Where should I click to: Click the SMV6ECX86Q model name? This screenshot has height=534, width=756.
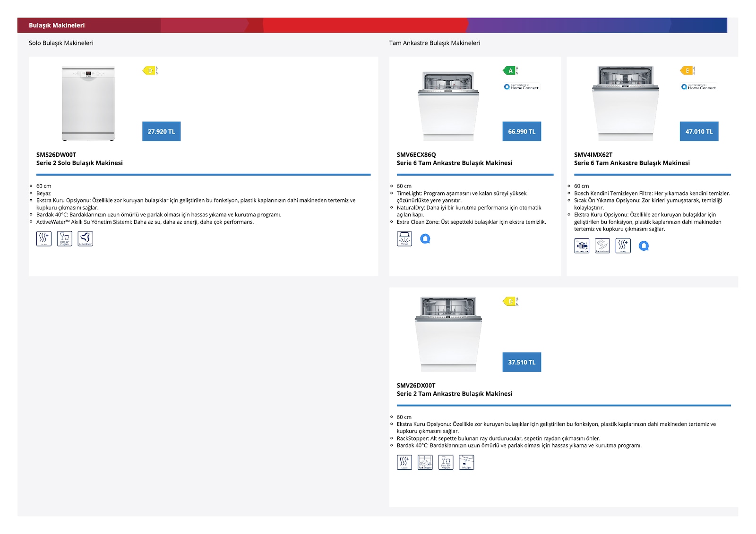(416, 154)
